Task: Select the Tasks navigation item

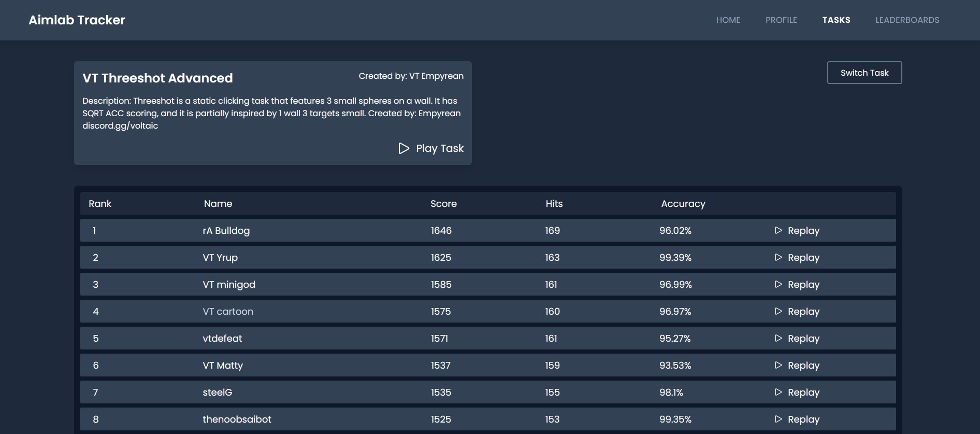Action: 836,20
